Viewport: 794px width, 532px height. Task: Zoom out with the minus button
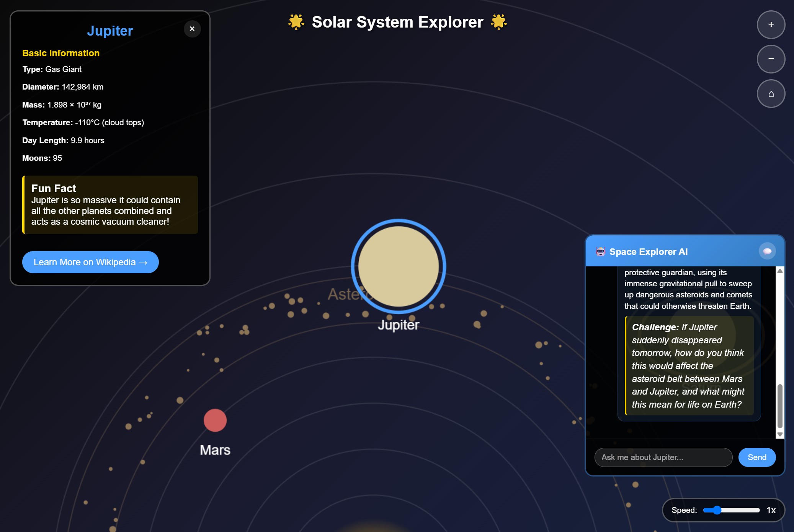[x=771, y=59]
